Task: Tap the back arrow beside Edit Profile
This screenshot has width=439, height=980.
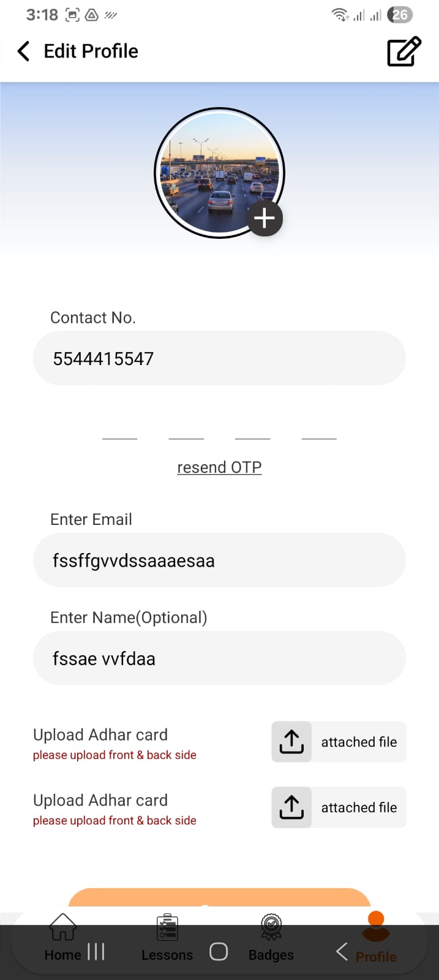Action: click(24, 51)
